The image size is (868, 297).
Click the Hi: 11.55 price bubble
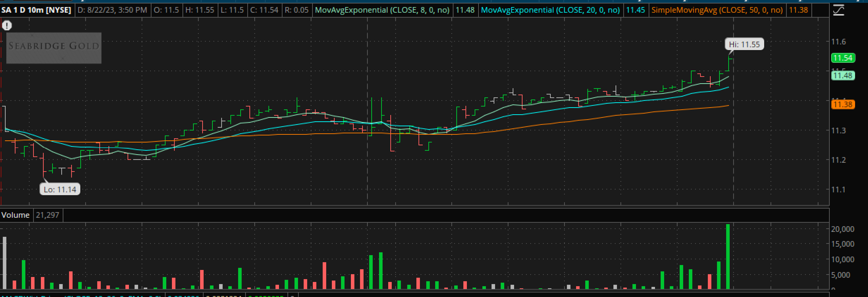pos(744,44)
